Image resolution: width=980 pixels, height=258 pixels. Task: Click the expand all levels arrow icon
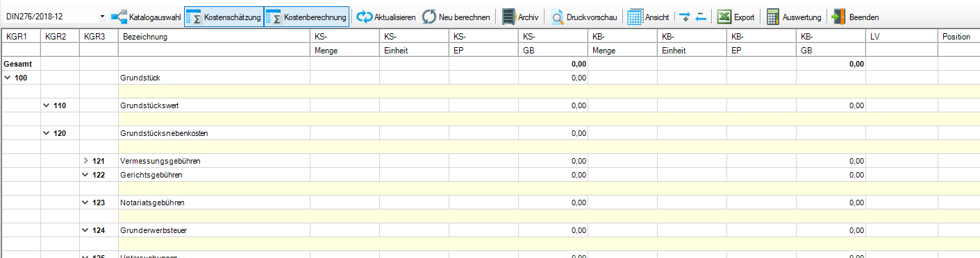coord(685,17)
